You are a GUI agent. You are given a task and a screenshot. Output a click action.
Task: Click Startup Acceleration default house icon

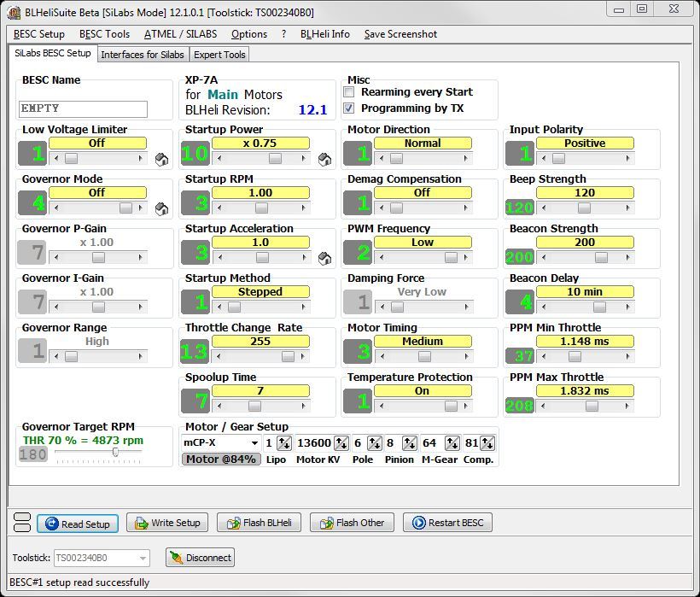(324, 258)
